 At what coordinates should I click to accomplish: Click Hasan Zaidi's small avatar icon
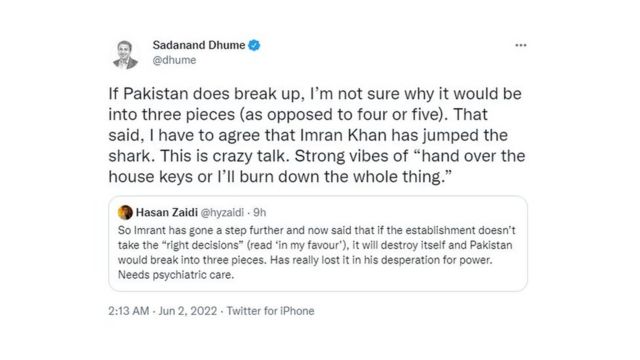point(125,212)
